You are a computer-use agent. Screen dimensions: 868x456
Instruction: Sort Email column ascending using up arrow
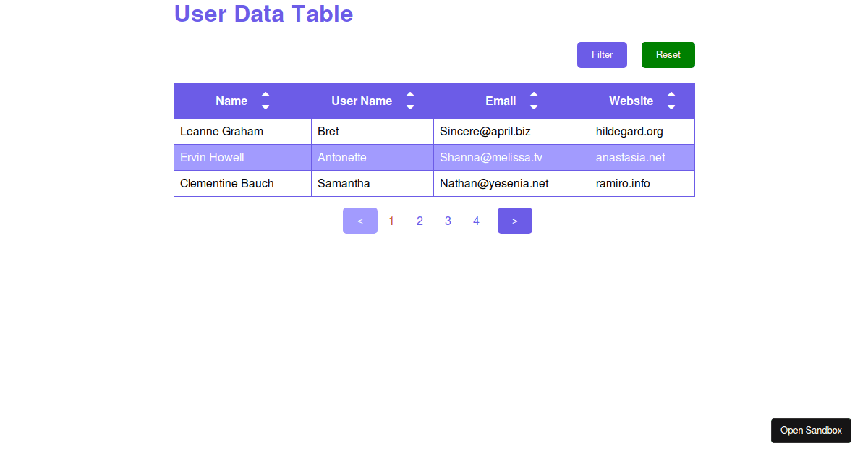534,96
